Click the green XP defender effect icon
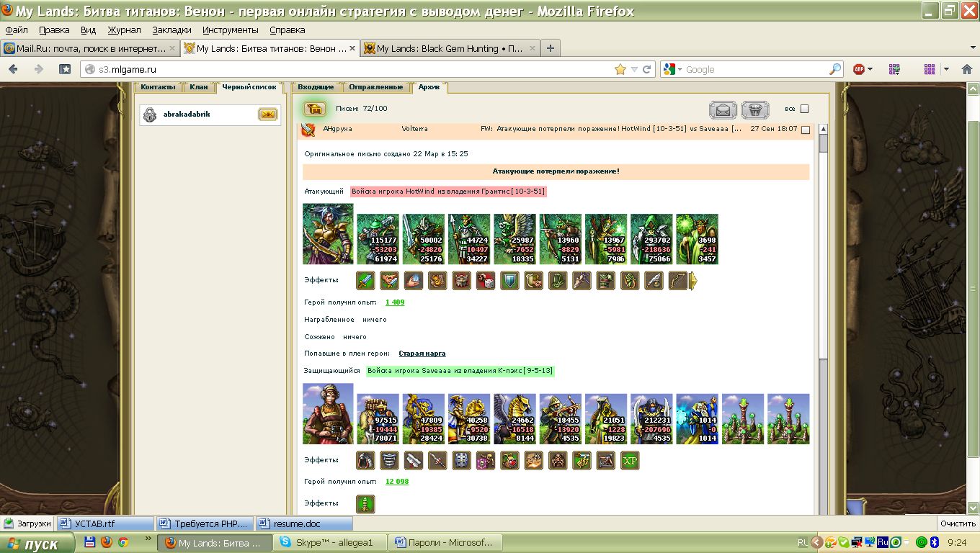The width and height of the screenshot is (980, 553). tap(630, 461)
